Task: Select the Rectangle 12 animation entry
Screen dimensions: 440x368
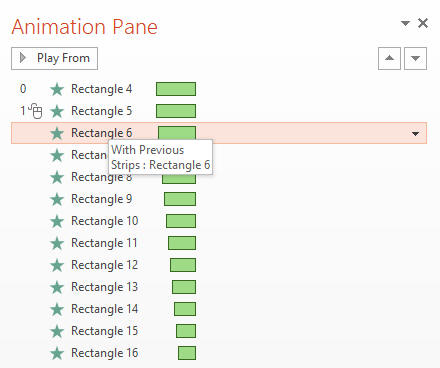Action: (219, 265)
